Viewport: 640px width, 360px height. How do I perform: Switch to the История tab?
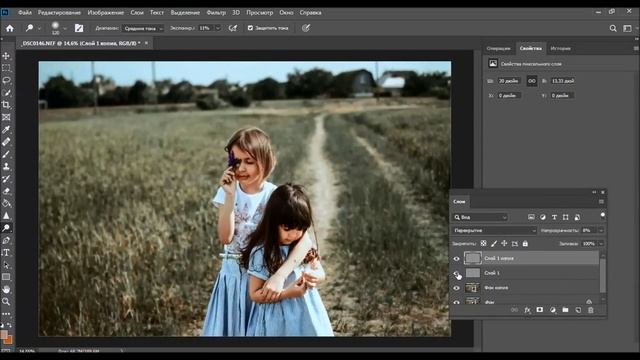pyautogui.click(x=560, y=49)
